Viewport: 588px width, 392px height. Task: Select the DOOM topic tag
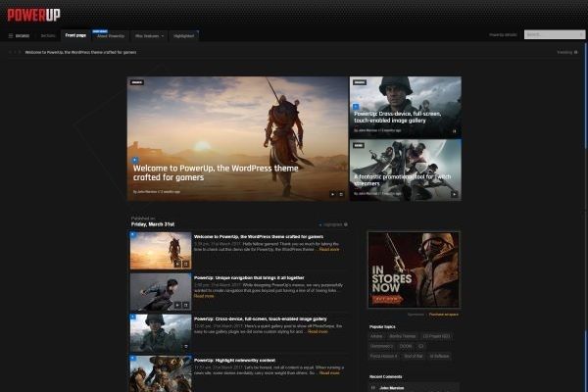(406, 346)
